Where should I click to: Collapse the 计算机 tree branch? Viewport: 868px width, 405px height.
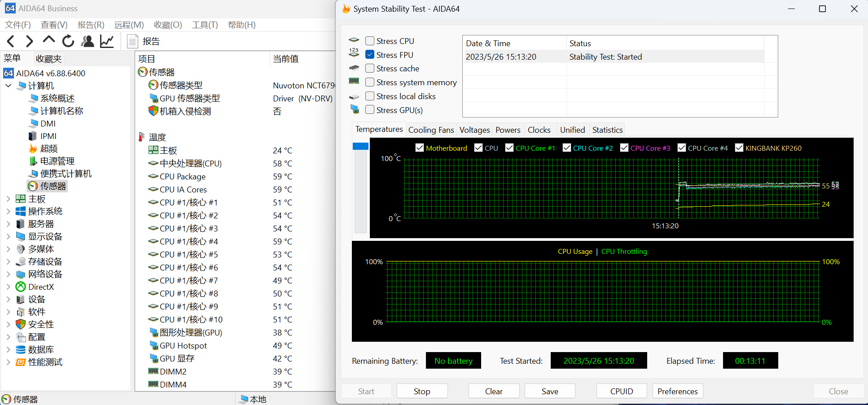[x=8, y=85]
